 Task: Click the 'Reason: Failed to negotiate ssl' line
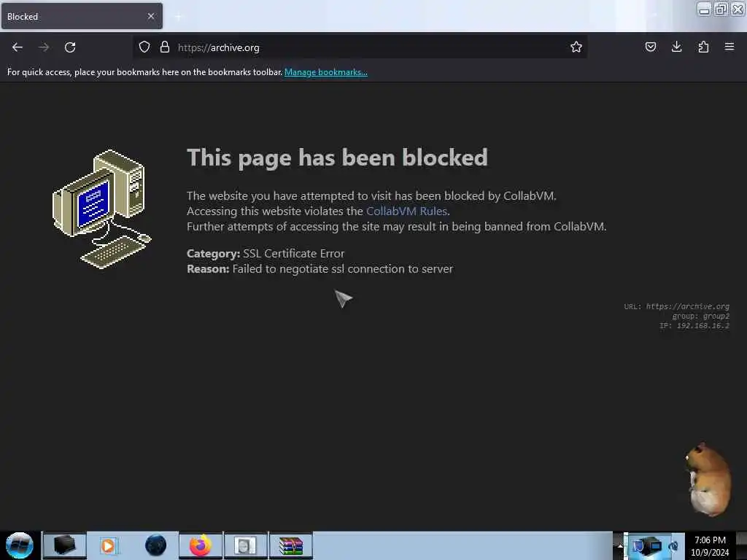click(x=320, y=269)
